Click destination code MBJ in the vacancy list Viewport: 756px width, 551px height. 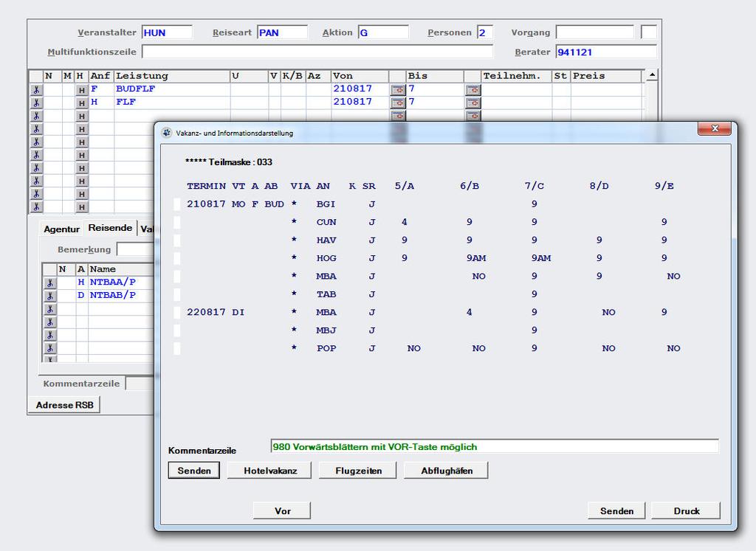pos(326,330)
